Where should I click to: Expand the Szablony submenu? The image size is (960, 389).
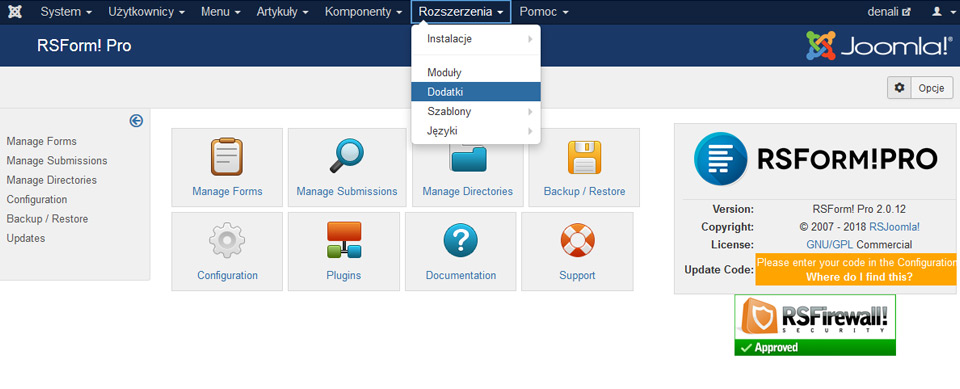point(476,111)
